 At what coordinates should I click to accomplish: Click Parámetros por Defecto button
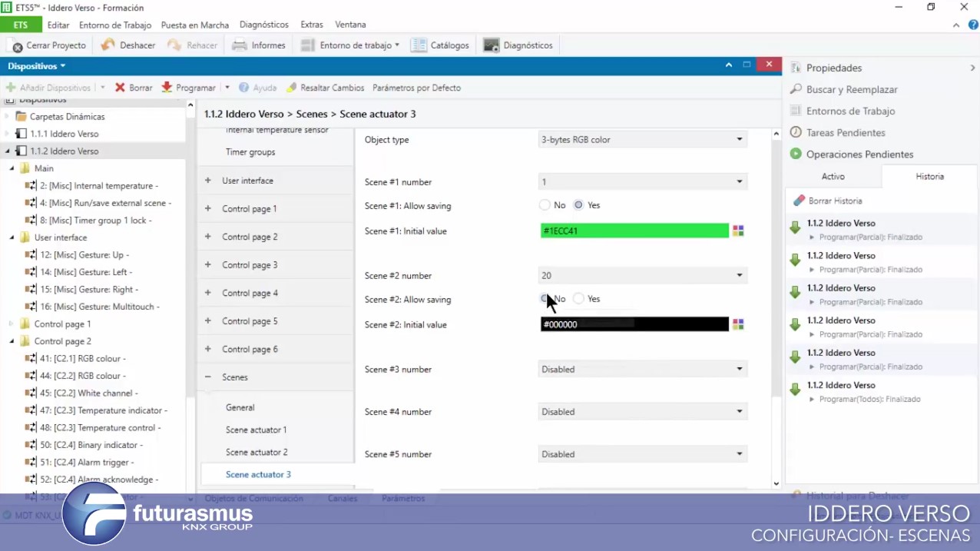[416, 88]
